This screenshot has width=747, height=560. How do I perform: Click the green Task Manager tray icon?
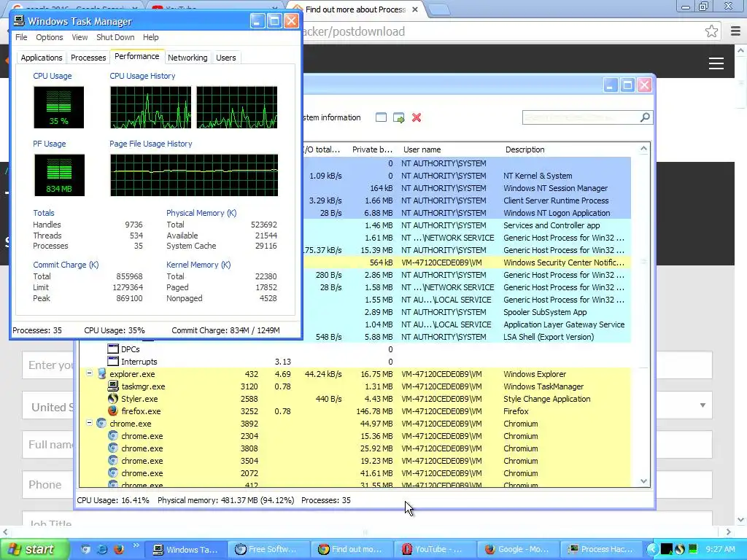[x=693, y=549]
